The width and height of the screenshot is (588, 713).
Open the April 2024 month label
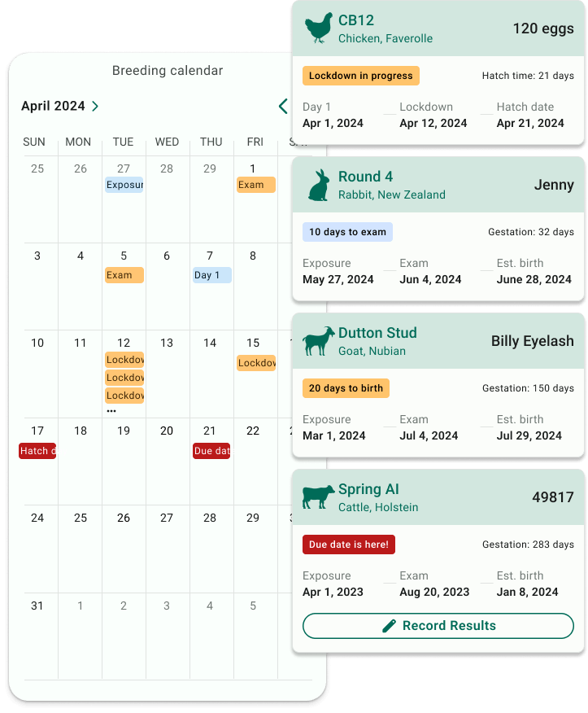pyautogui.click(x=53, y=106)
